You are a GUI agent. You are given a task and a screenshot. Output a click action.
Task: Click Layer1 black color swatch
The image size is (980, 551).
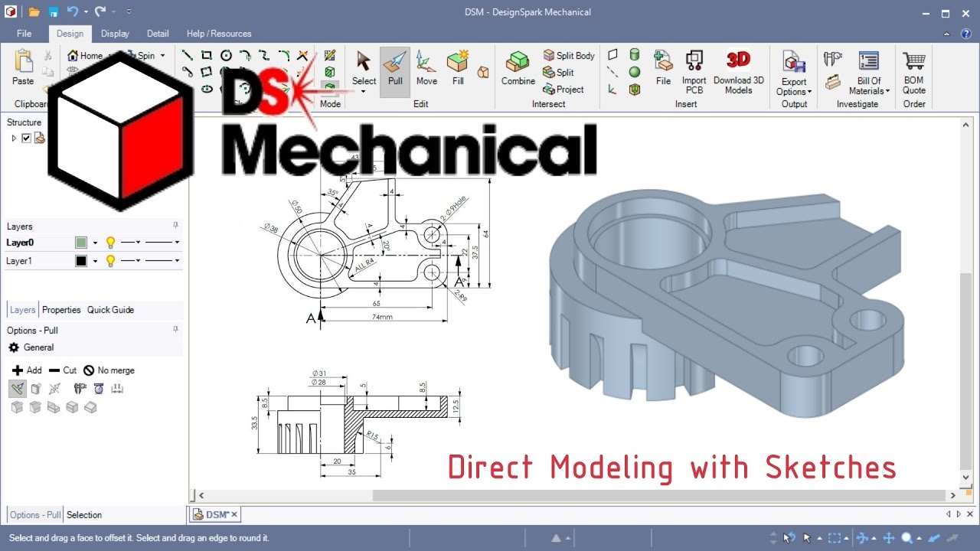pyautogui.click(x=81, y=261)
